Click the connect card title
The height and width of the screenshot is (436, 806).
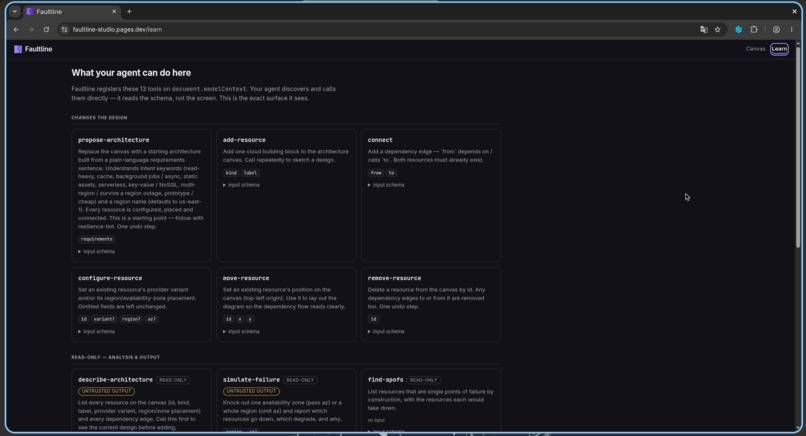[x=380, y=140]
